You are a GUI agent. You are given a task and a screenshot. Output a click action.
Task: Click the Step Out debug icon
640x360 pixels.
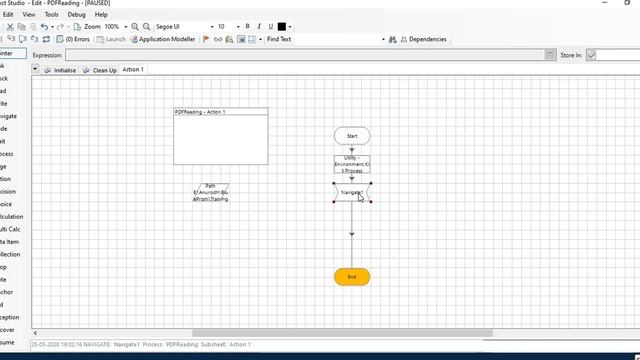tap(34, 39)
